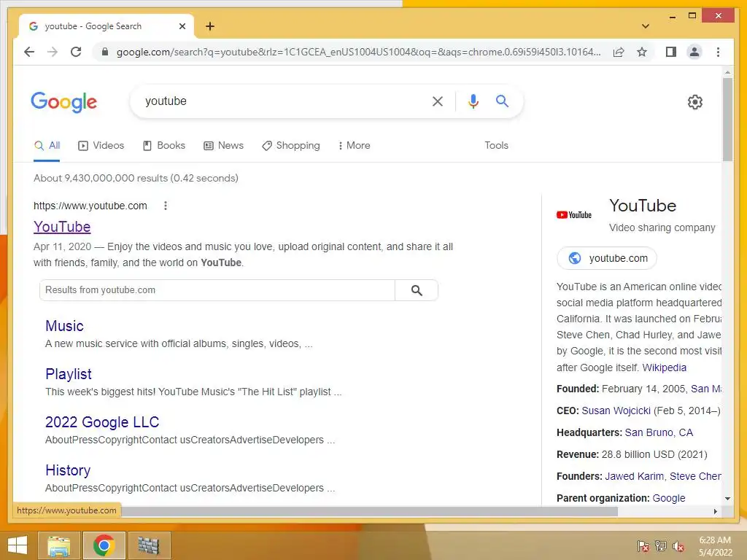Image resolution: width=747 pixels, height=560 pixels.
Task: Click the YouTube logo in knowledge panel
Action: point(574,215)
